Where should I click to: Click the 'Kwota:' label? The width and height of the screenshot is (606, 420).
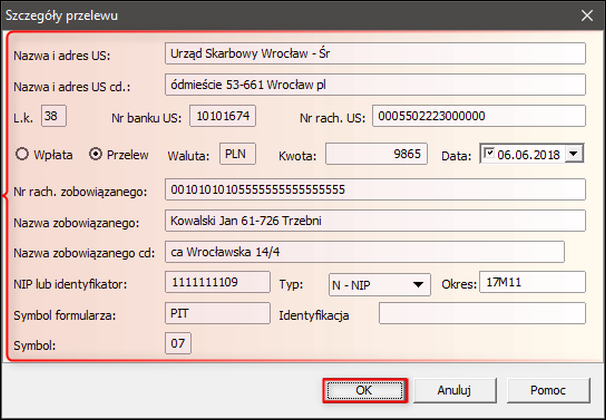click(298, 156)
